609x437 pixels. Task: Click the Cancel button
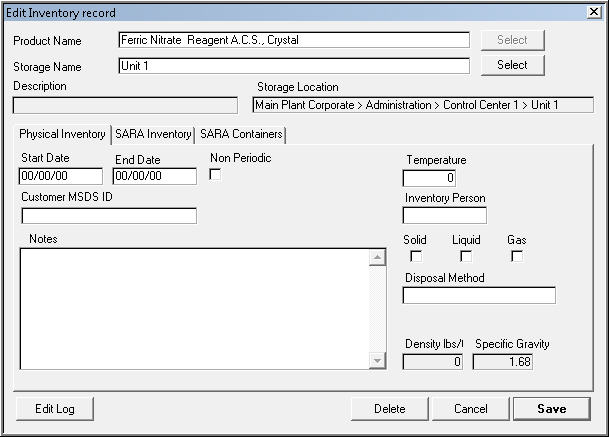click(471, 409)
